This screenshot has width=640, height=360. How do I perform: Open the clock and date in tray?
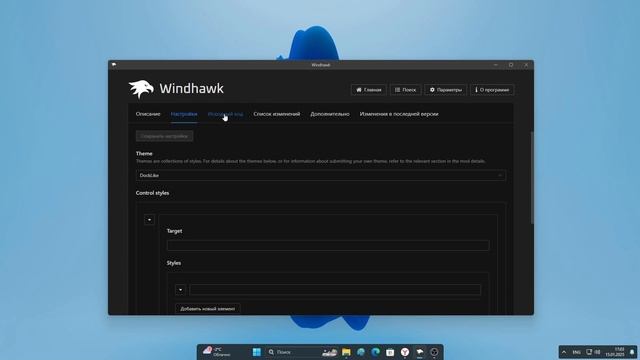[x=615, y=352]
